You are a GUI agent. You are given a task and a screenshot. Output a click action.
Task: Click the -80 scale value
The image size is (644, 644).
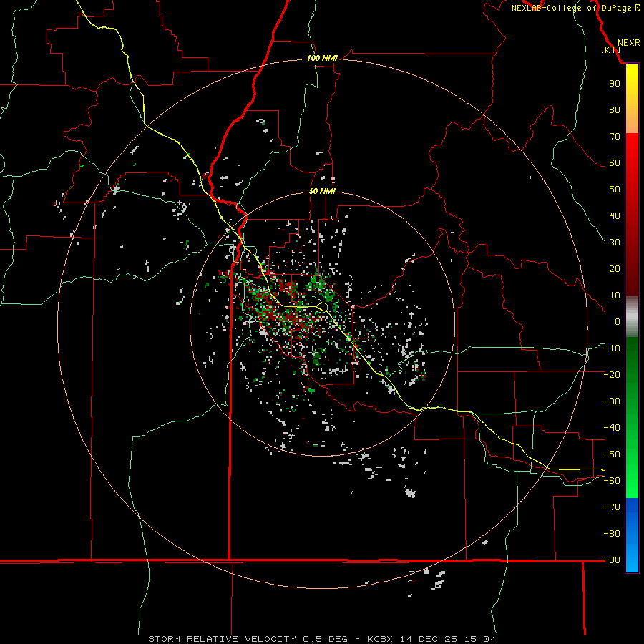click(x=612, y=534)
